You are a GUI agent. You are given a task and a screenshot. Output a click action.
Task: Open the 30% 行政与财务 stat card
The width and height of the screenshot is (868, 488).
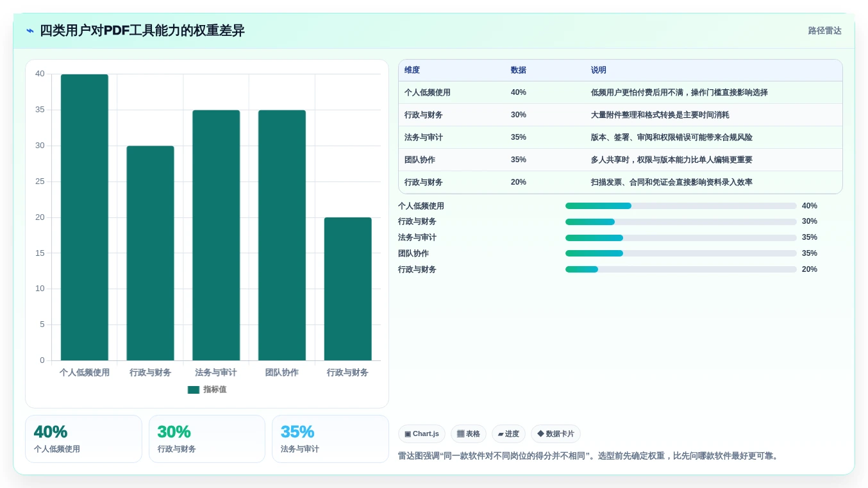tap(207, 439)
